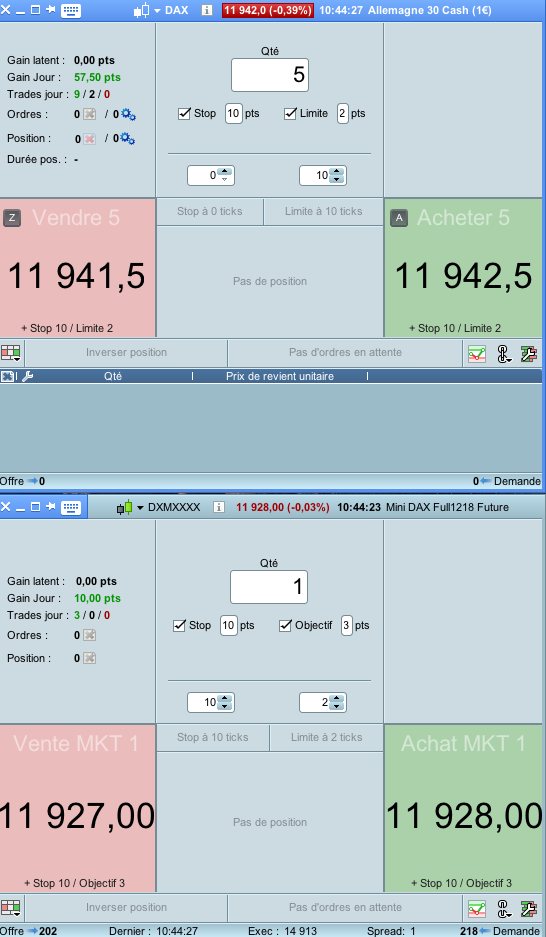Image resolution: width=546 pixels, height=937 pixels.
Task: Click 'Pas d'ordres en attente' in DXMXXXX window
Action: tap(345, 908)
